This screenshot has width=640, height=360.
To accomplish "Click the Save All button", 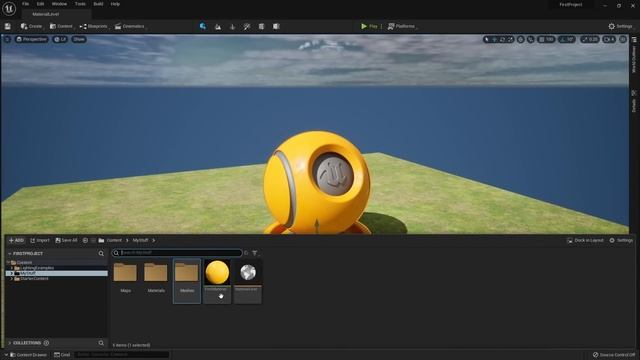I will (x=66, y=240).
